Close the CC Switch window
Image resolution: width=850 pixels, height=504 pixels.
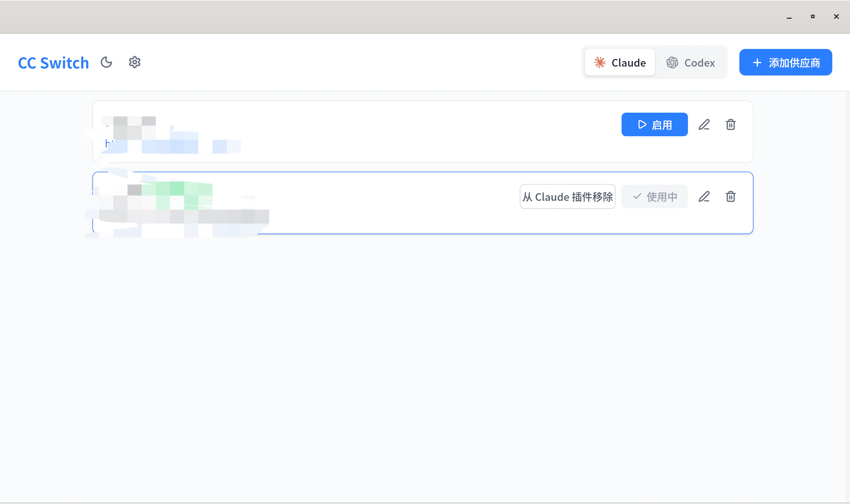pyautogui.click(x=836, y=17)
